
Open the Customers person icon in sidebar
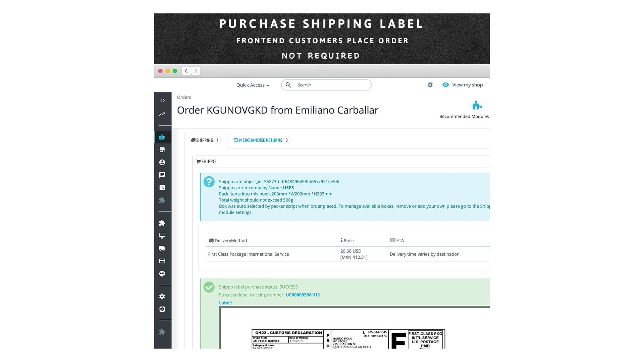click(x=162, y=162)
